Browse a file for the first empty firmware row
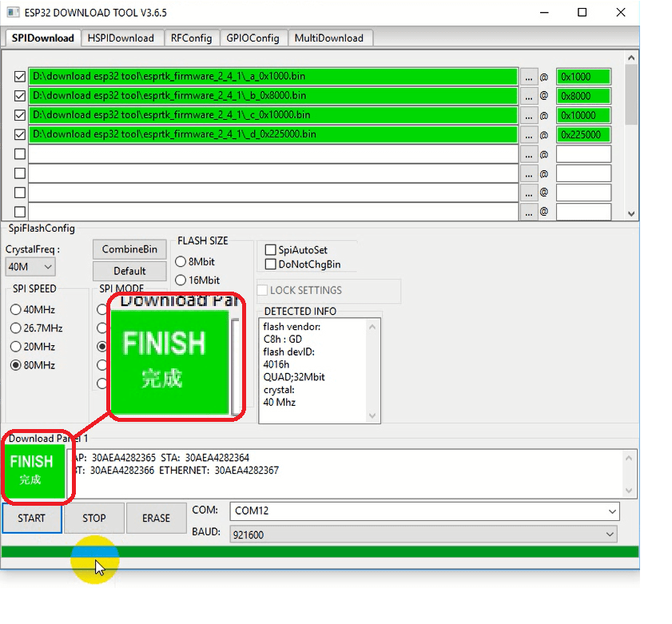Image resolution: width=672 pixels, height=624 pixels. tap(530, 153)
